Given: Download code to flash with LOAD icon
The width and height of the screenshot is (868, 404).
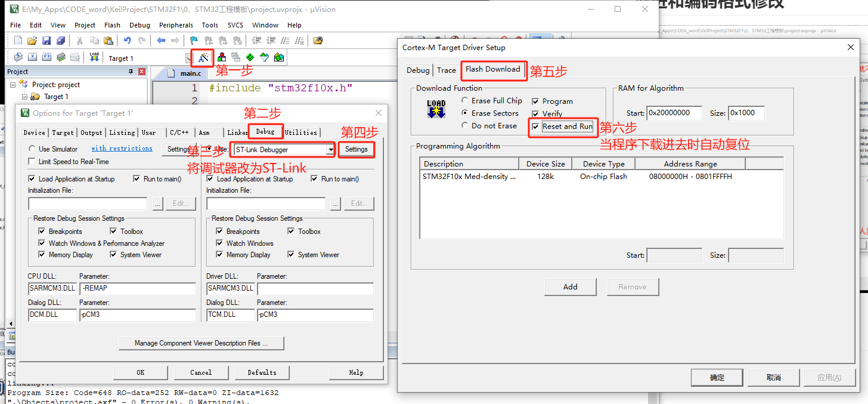Looking at the screenshot, I should point(94,57).
